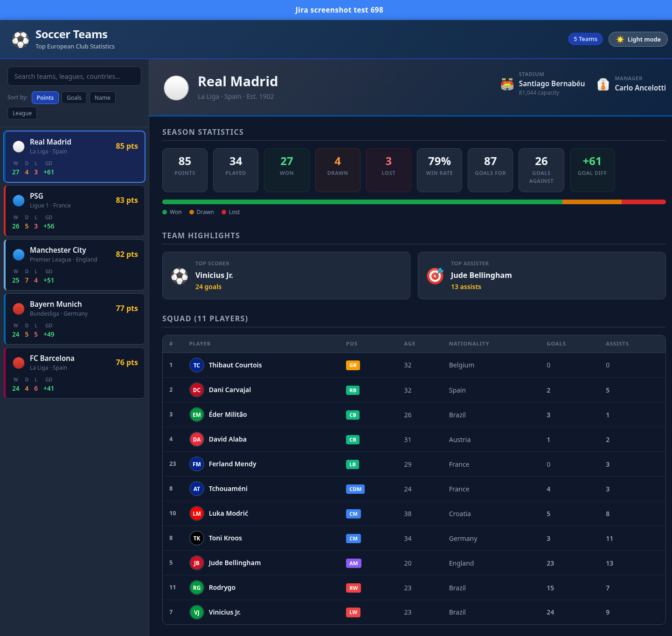The height and width of the screenshot is (636, 672).
Task: Click the stadium icon beside Santiago Bernabéu
Action: point(507,84)
